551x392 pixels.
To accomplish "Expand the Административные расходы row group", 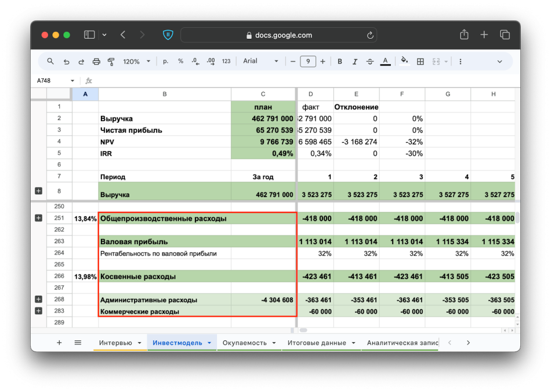I will point(38,299).
